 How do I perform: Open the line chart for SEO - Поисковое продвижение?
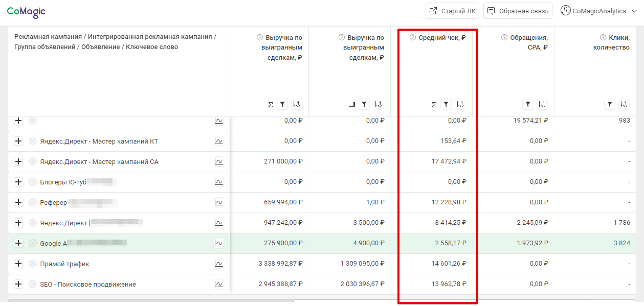point(219,284)
